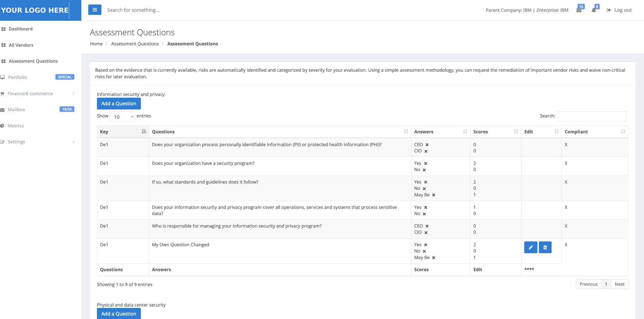Open the envelope messages icon with badge 16
This screenshot has width=644, height=319.
point(579,10)
